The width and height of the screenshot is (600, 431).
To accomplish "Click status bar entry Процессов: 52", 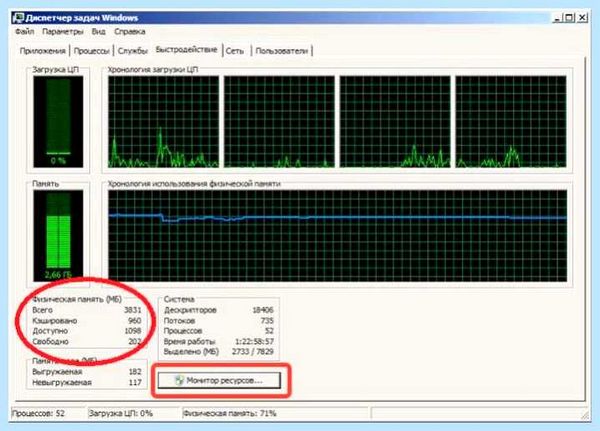I will (x=38, y=413).
